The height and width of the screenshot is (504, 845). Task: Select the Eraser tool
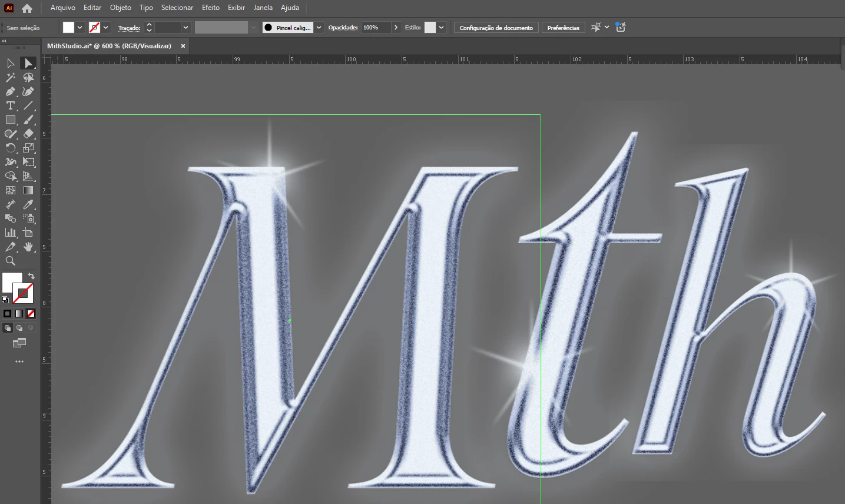28,134
